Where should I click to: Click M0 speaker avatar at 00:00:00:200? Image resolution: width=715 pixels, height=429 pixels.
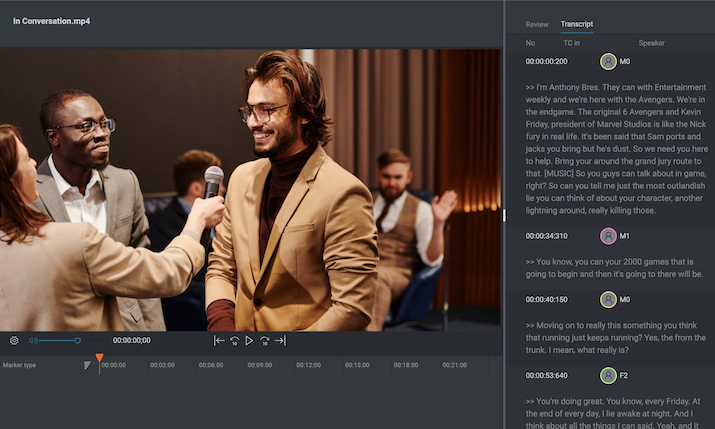pyautogui.click(x=608, y=61)
